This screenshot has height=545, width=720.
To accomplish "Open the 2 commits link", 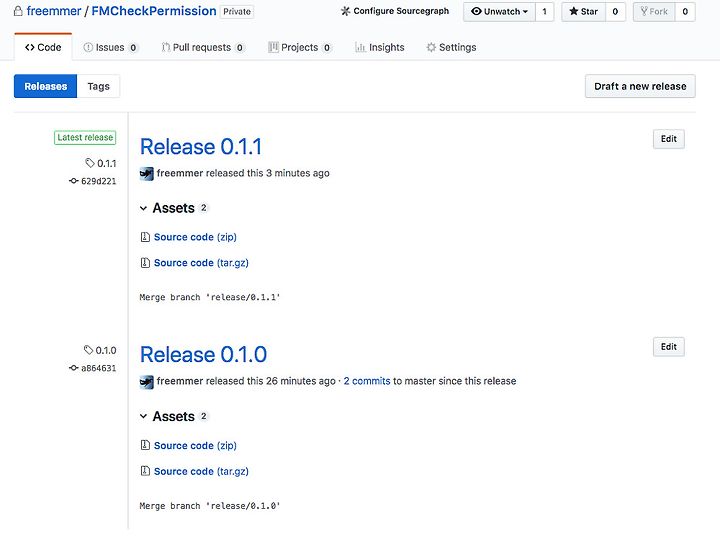I will [x=367, y=381].
